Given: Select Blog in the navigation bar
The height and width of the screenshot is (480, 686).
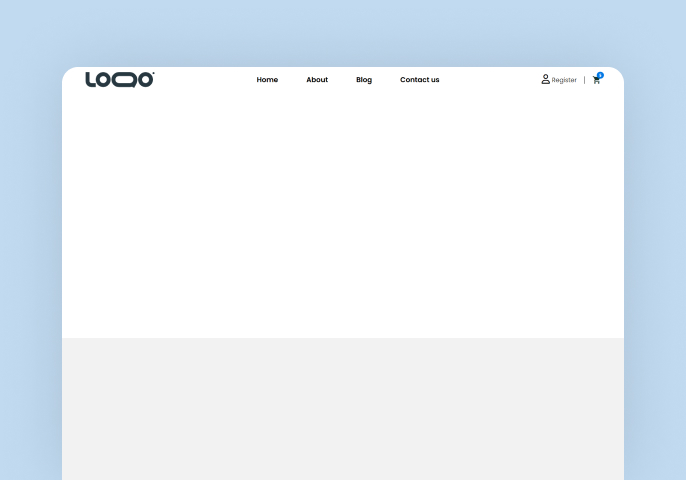Looking at the screenshot, I should [364, 80].
